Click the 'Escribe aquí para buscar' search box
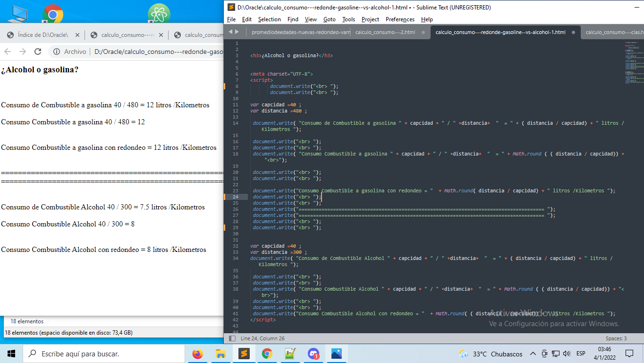 [x=104, y=354]
